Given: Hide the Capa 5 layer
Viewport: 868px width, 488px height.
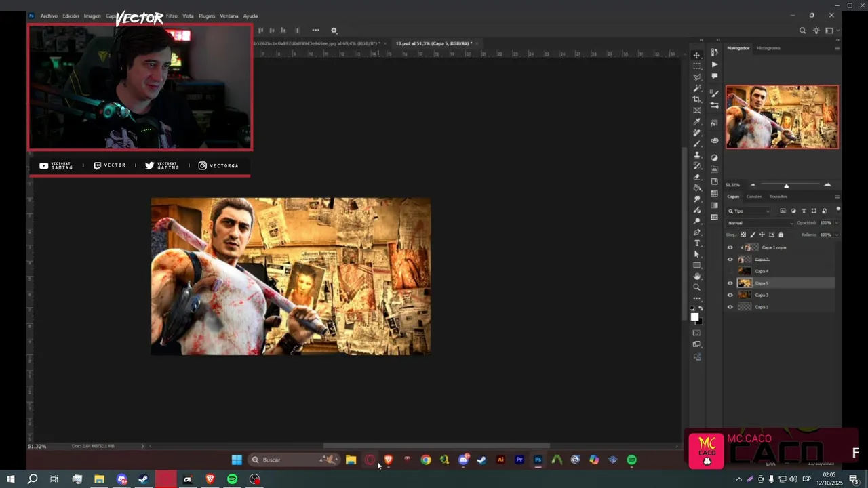Looking at the screenshot, I should (730, 283).
